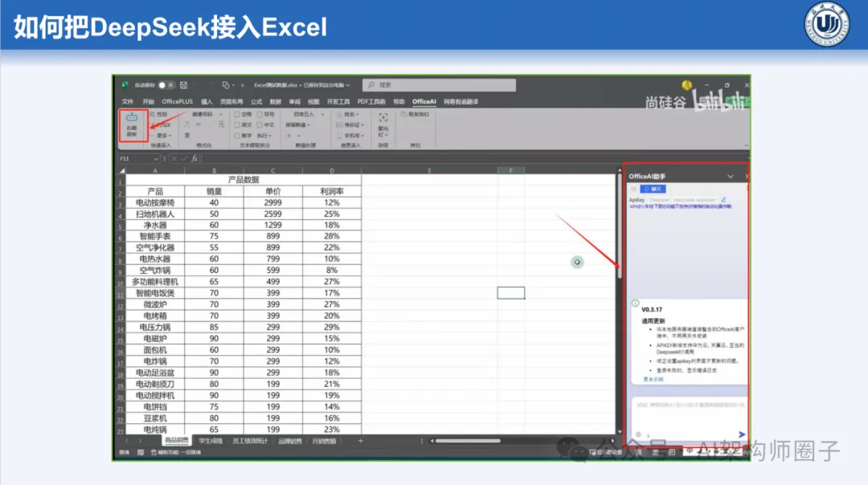The height and width of the screenshot is (485, 868).
Task: Click the Save disk icon in title bar
Action: 183,85
